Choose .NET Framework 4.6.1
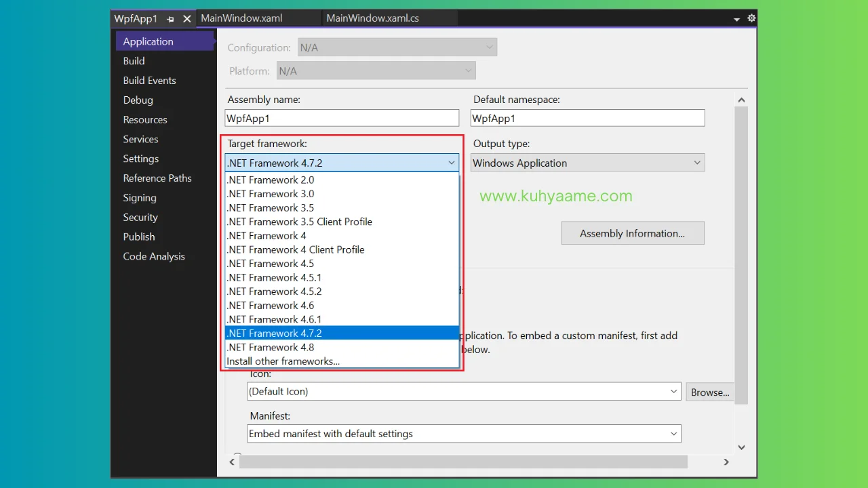This screenshot has height=488, width=868. (x=342, y=319)
